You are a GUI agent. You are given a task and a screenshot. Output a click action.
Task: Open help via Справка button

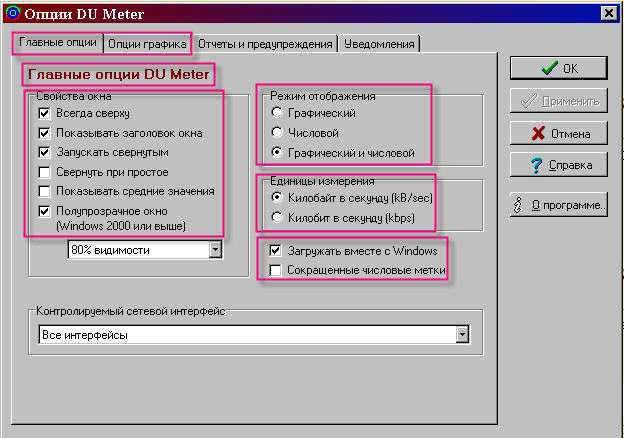559,165
